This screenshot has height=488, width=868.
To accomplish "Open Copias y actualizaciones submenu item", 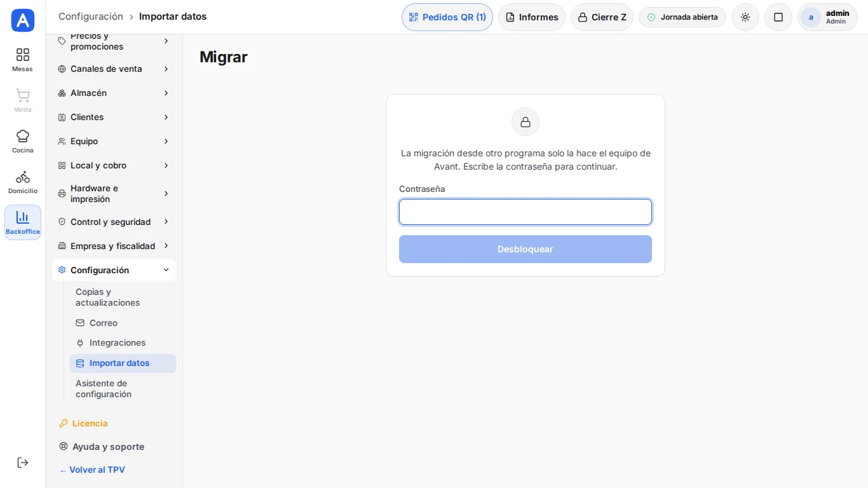I will click(x=123, y=297).
